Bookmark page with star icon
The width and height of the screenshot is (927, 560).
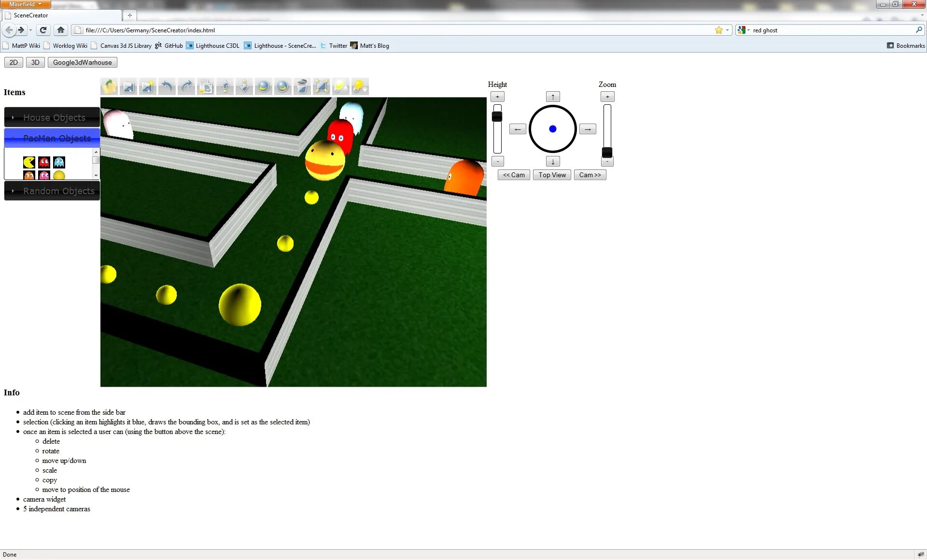pyautogui.click(x=719, y=30)
